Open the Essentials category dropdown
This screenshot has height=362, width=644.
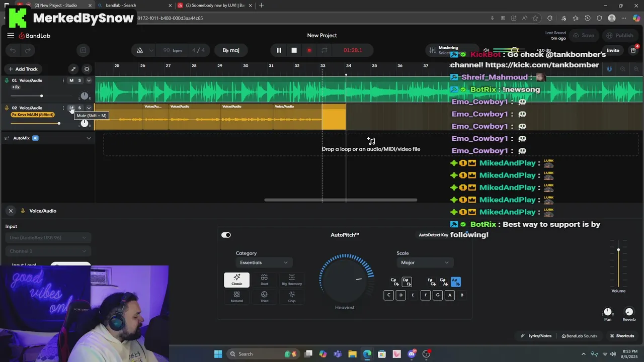pos(264,262)
